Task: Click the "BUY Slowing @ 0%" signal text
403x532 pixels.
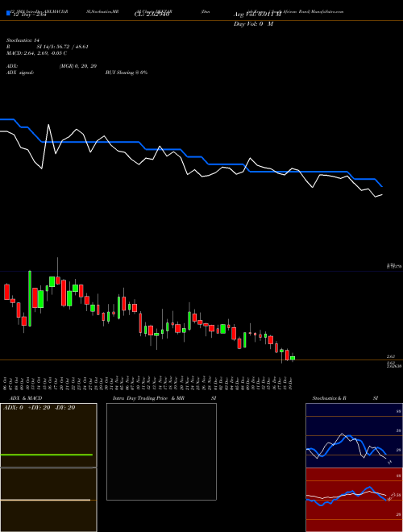Action: (x=127, y=73)
